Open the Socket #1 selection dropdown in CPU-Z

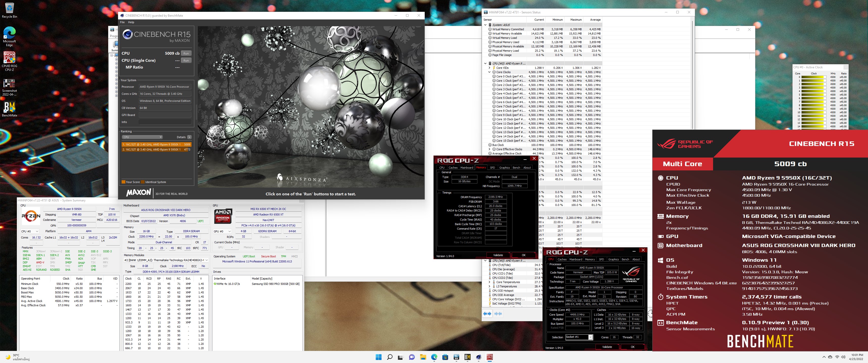[x=579, y=337]
